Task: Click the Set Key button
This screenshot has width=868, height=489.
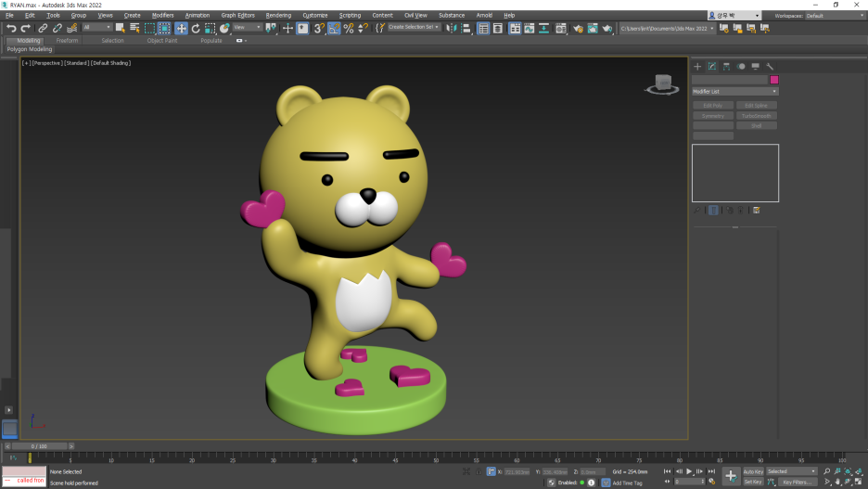Action: [753, 482]
